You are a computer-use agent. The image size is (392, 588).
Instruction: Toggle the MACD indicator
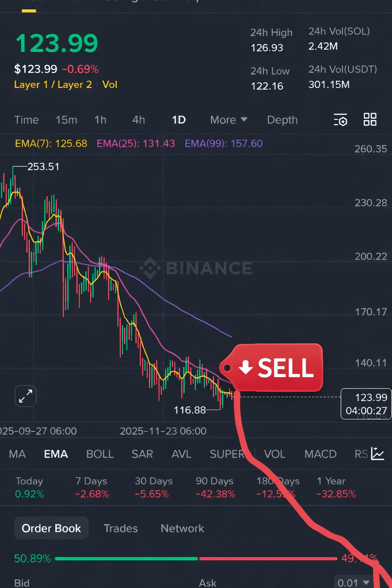coord(320,454)
